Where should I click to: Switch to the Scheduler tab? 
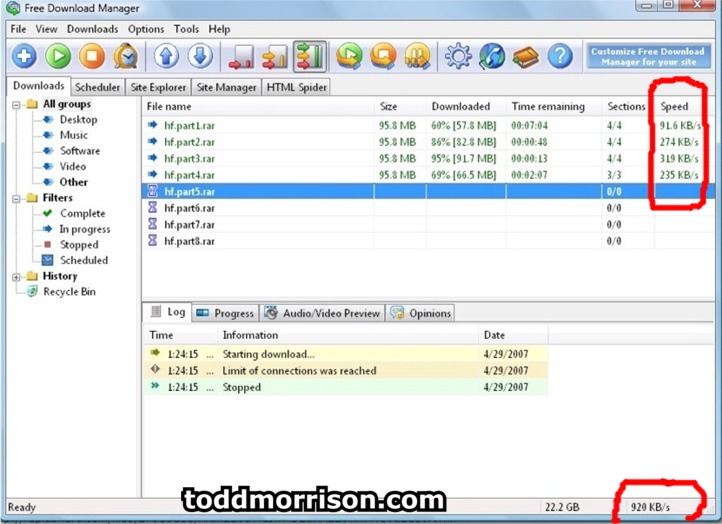pos(98,87)
